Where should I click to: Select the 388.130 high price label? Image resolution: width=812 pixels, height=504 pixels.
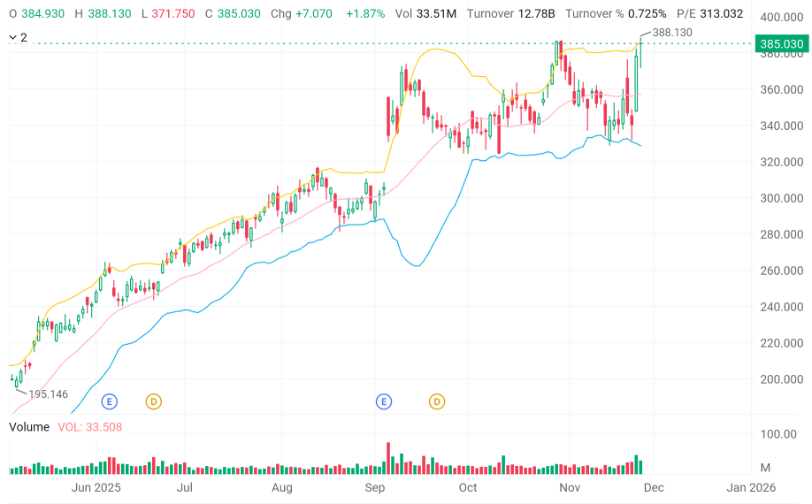tap(672, 33)
